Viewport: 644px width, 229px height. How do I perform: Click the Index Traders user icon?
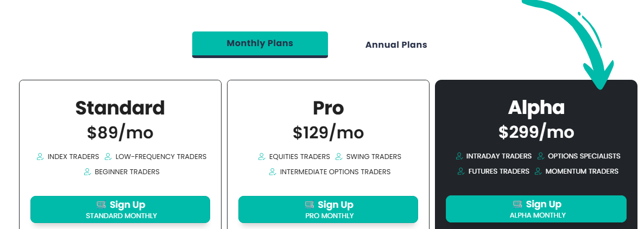(40, 157)
